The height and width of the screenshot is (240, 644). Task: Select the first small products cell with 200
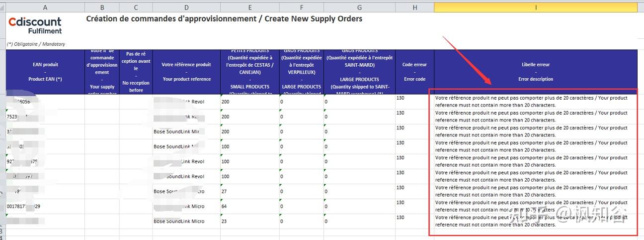coord(249,102)
